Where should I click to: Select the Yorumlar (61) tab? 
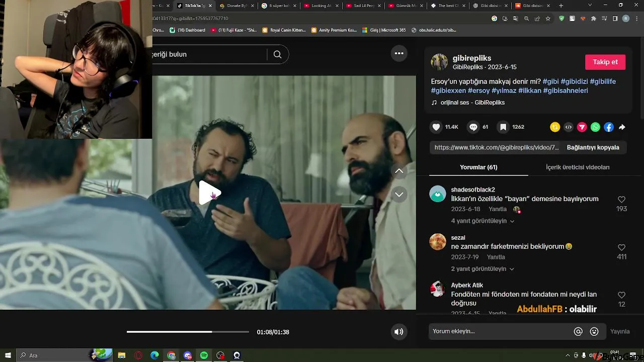[x=478, y=167]
